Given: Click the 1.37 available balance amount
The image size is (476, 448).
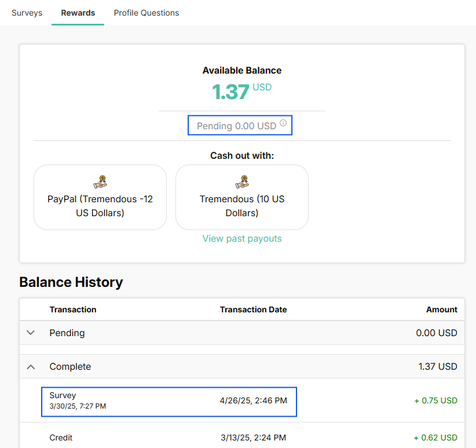Looking at the screenshot, I should 230,92.
